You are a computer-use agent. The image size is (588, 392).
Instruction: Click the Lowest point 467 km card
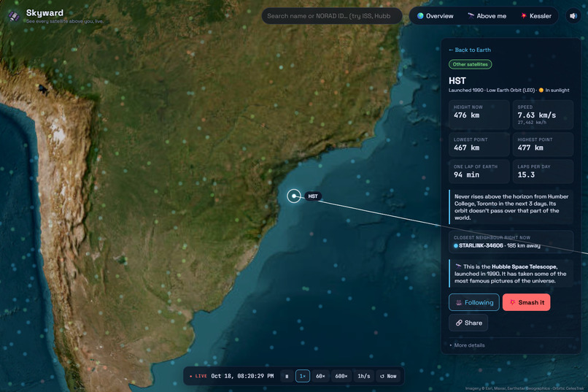(x=479, y=144)
